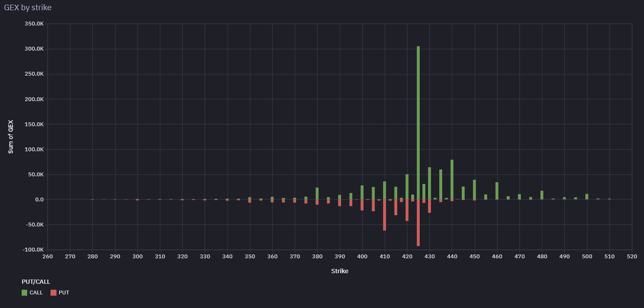Screen dimensions: 644x308
Task: Click the red PUT legend color swatch
Action: click(x=54, y=292)
